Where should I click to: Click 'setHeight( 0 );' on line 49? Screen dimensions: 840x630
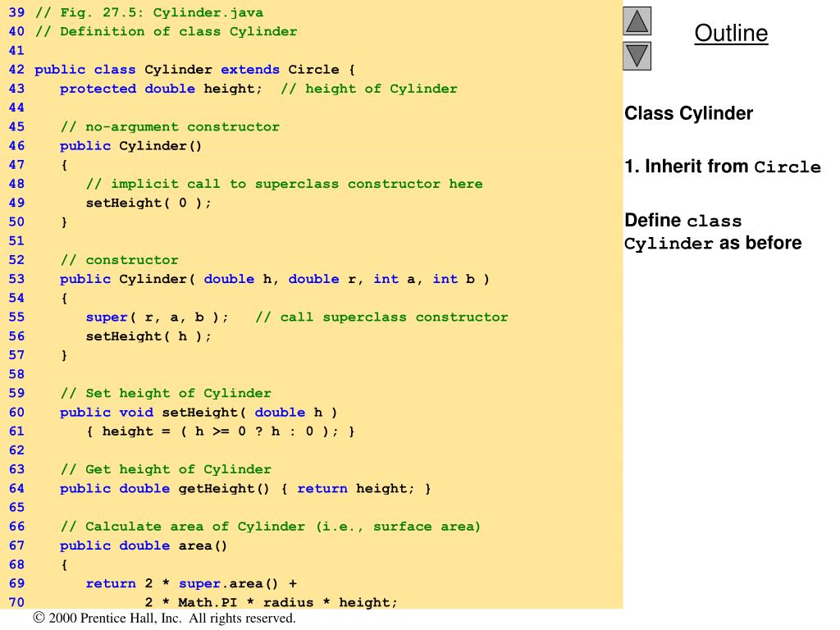pos(148,203)
